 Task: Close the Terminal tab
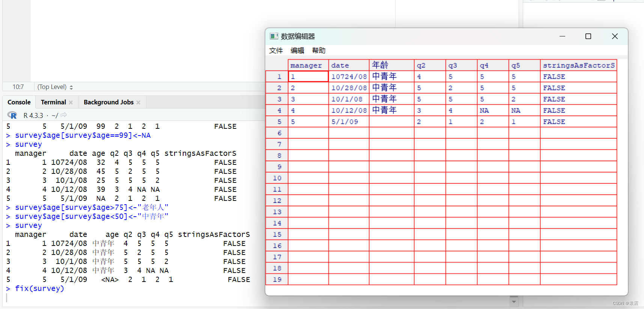click(71, 102)
